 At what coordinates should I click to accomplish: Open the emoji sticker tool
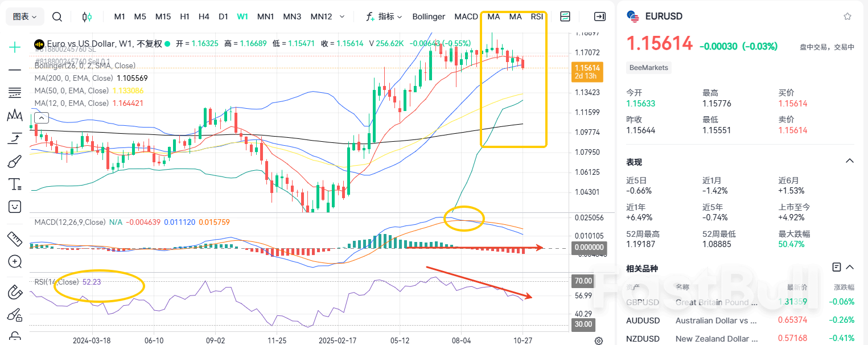point(14,207)
